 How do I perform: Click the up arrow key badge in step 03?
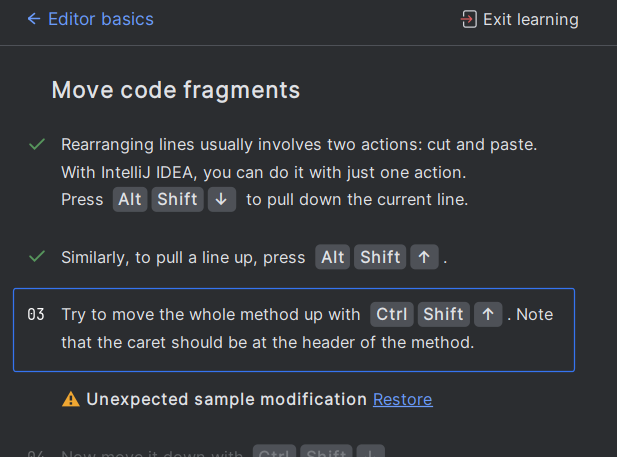[x=488, y=315]
